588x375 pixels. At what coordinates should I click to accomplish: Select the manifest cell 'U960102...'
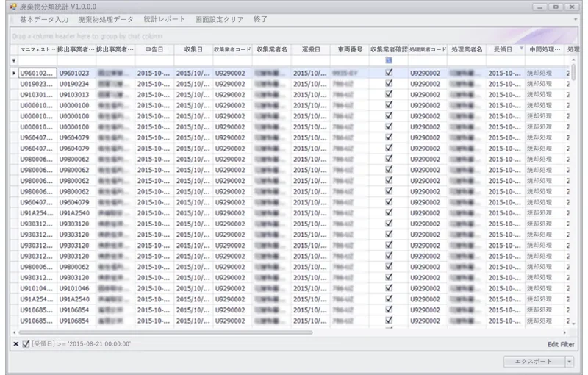[37, 73]
